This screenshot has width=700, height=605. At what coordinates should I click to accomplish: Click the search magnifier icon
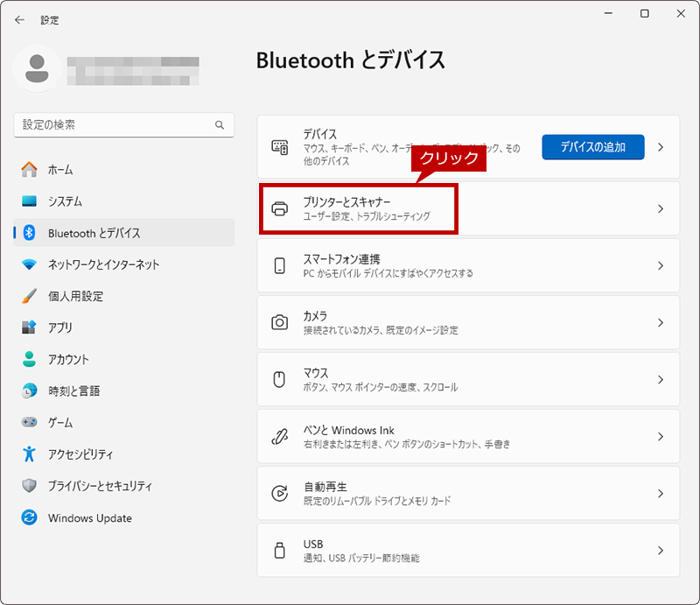coord(220,125)
